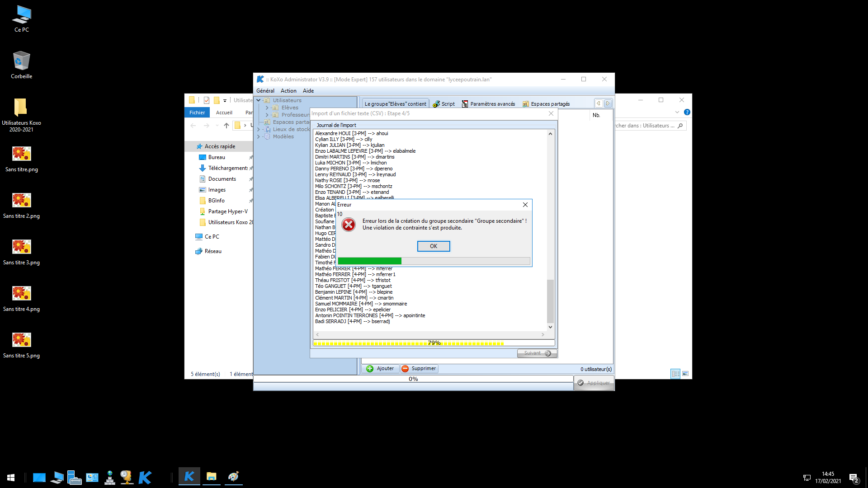Open the notification center icon

854,478
